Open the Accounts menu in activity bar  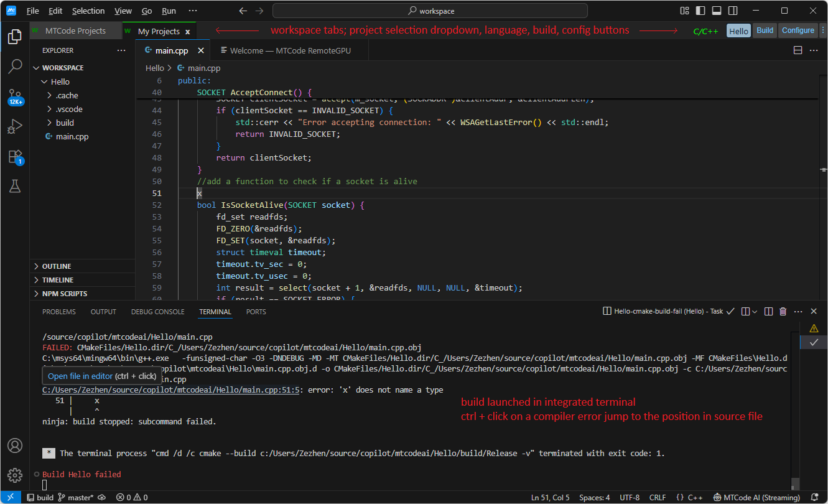15,446
